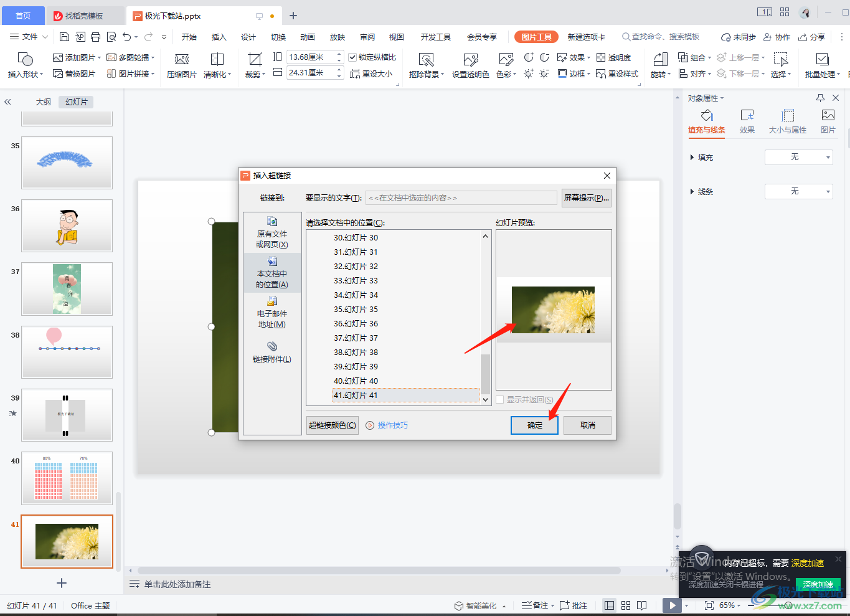Select 41.幻灯片 41 in the list
The image size is (850, 616).
point(405,395)
